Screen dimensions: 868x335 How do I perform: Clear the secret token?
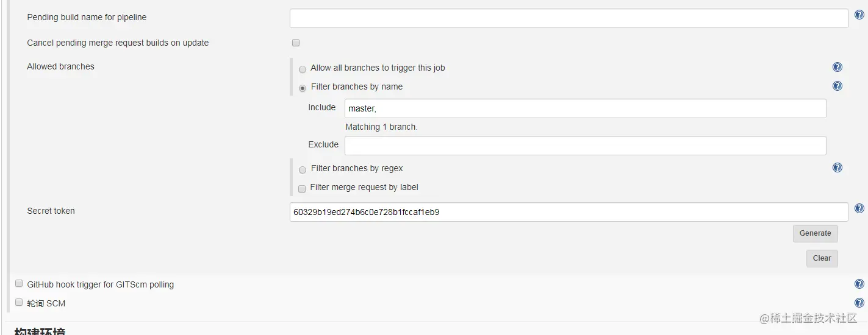coord(822,258)
